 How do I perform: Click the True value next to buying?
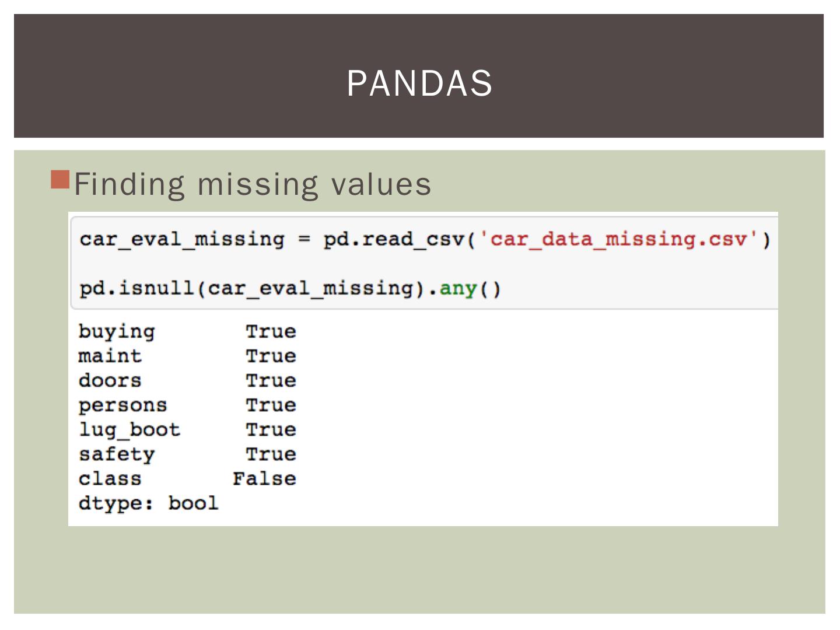271,331
